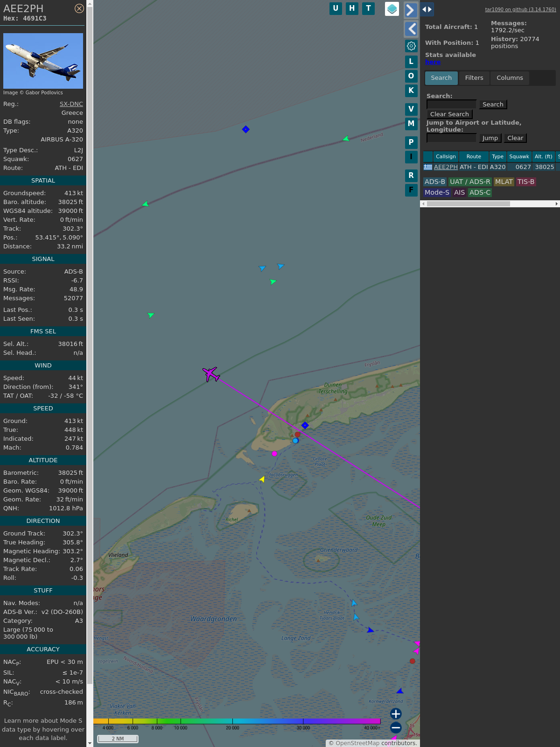Click the ADS-B legend label
Image resolution: width=560 pixels, height=747 pixels.
(435, 182)
